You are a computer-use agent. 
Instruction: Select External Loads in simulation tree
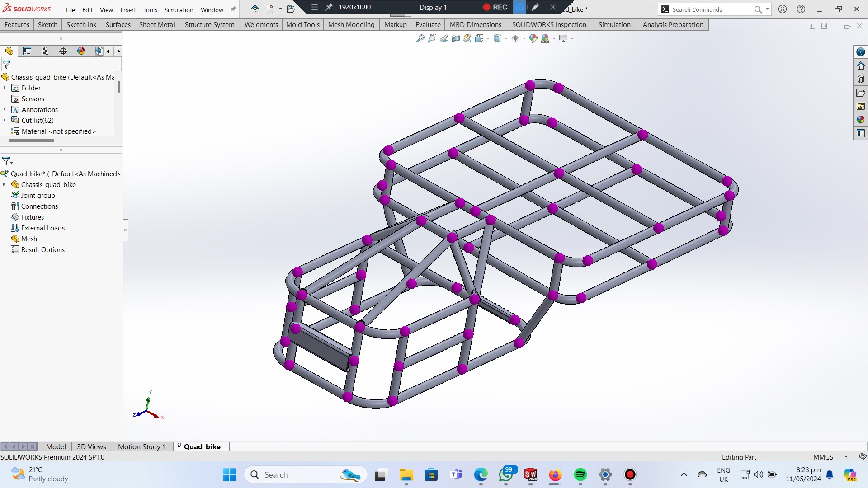click(43, 228)
